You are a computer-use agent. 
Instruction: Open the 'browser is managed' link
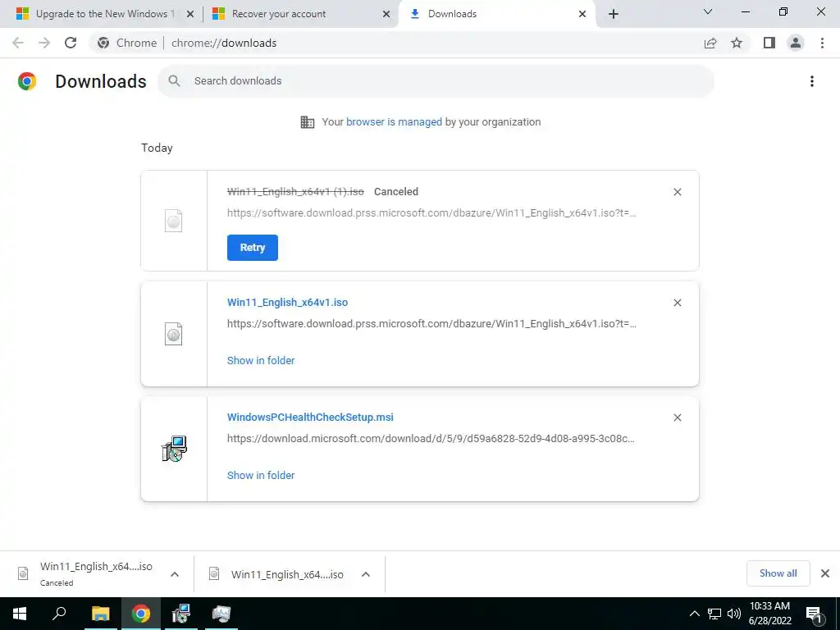395,122
